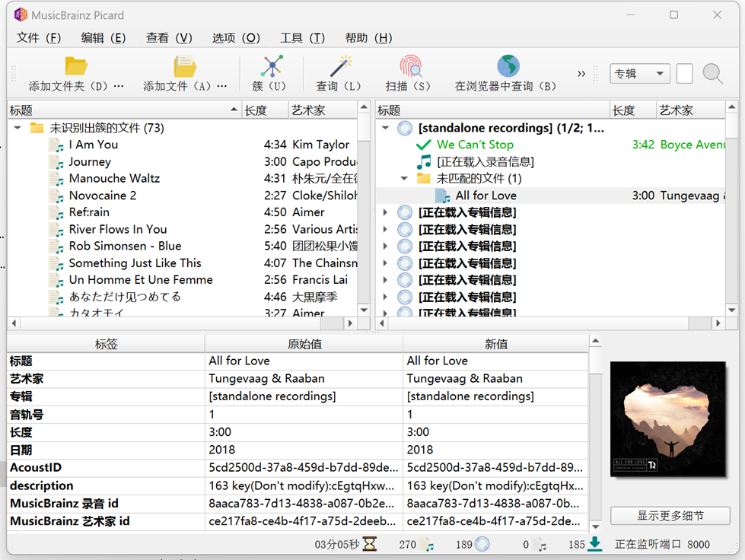
Task: Collapse the [standalone recordings] album node
Action: tap(385, 128)
